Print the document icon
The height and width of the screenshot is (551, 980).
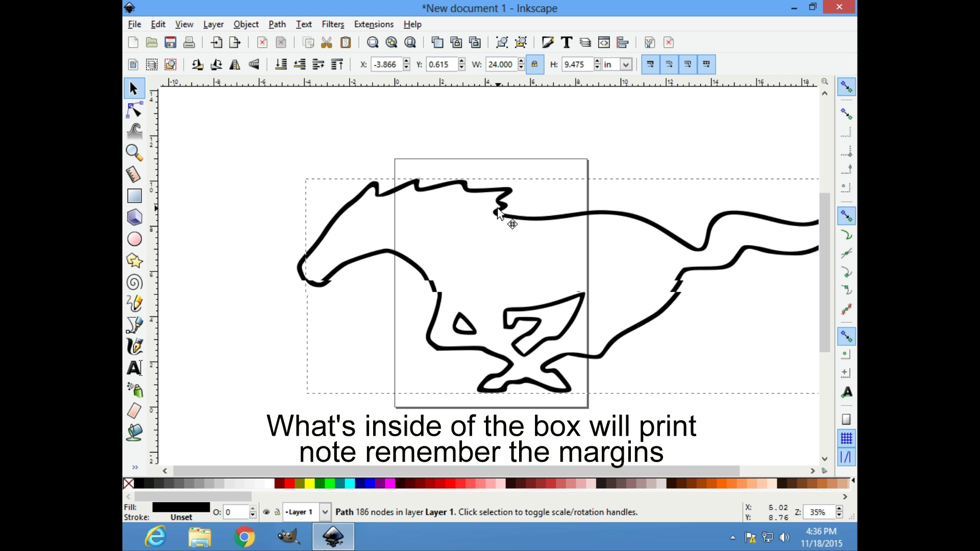[189, 42]
